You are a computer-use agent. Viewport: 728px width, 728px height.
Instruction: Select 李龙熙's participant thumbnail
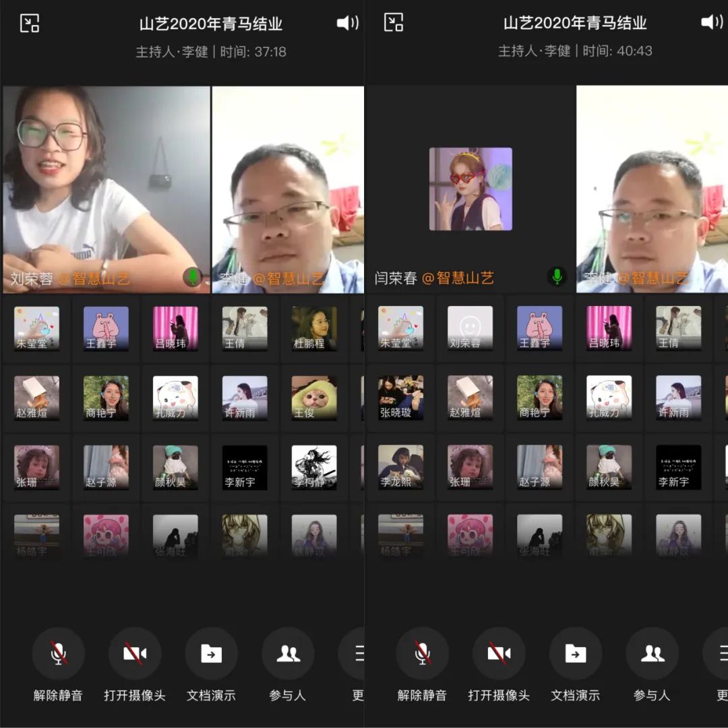(x=400, y=468)
